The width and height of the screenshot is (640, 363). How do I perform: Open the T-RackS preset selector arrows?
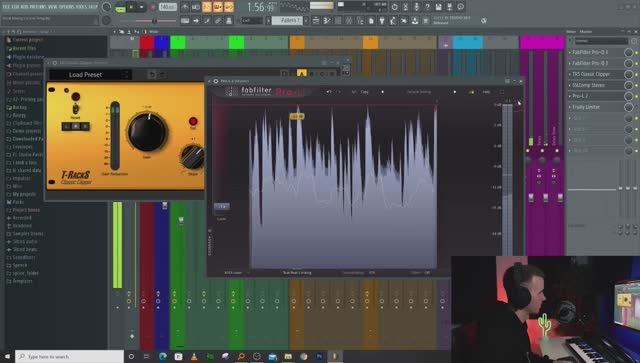(x=125, y=75)
